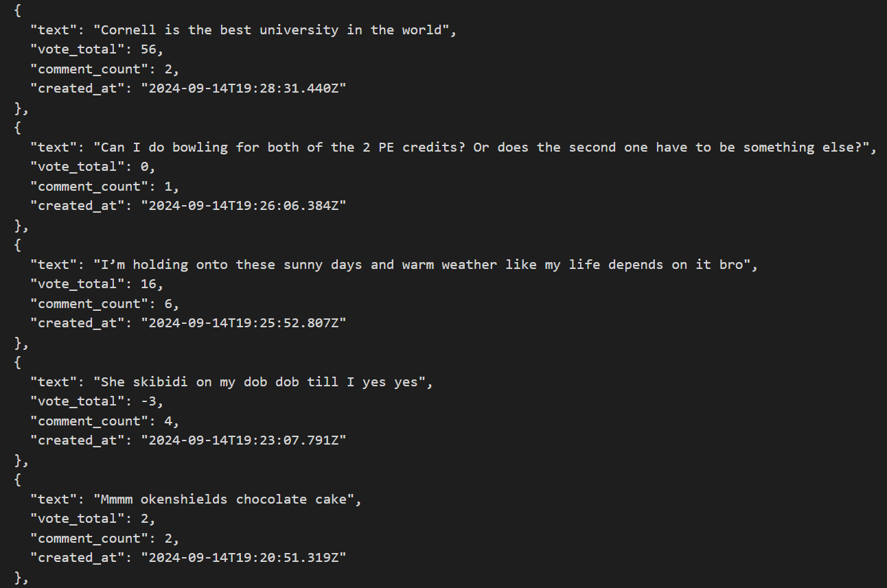Click the "sunny days and warm weather" text
887x588 pixels.
(391, 265)
